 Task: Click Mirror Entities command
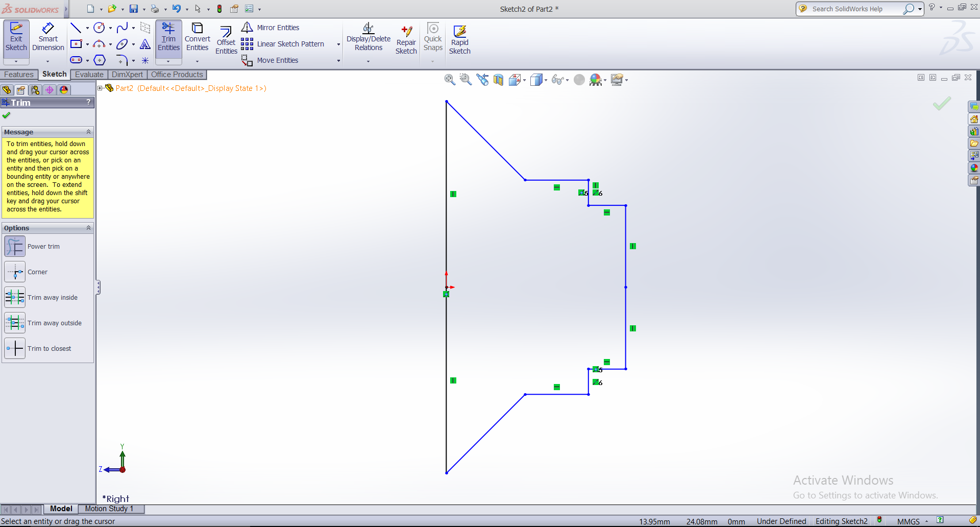(270, 28)
